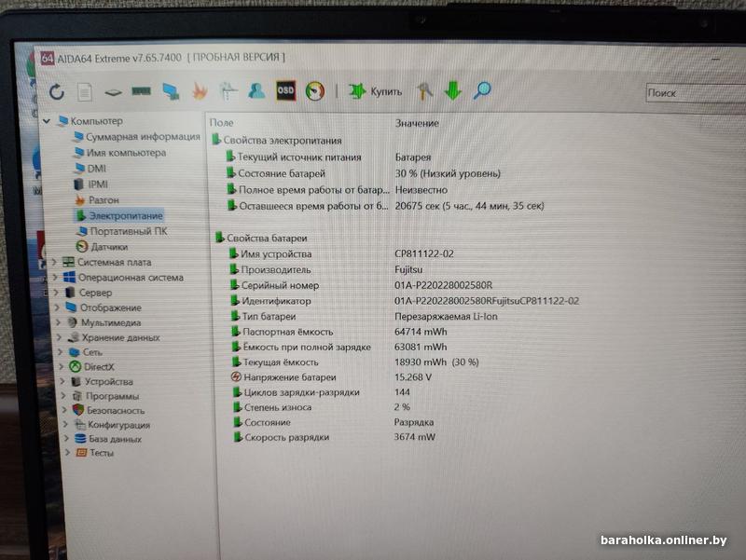This screenshot has width=746, height=560.
Task: Select База данных in the tree
Action: pos(108,439)
